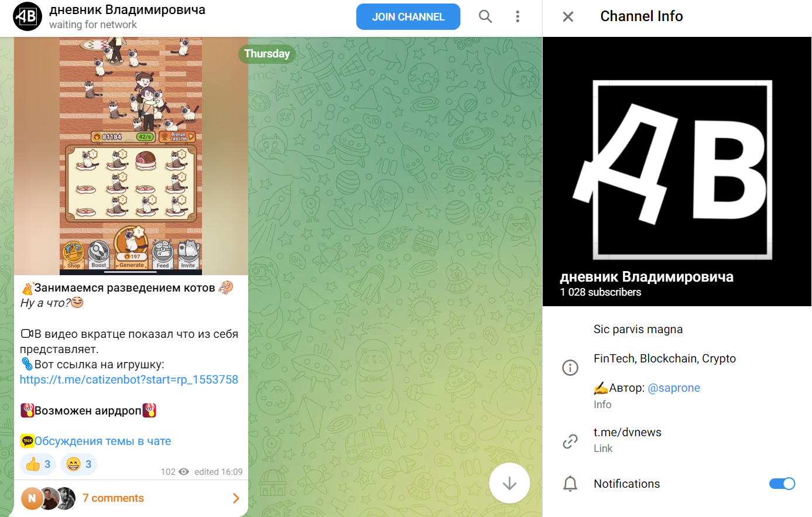This screenshot has height=517, width=812.
Task: Open search in the channel
Action: pos(485,16)
